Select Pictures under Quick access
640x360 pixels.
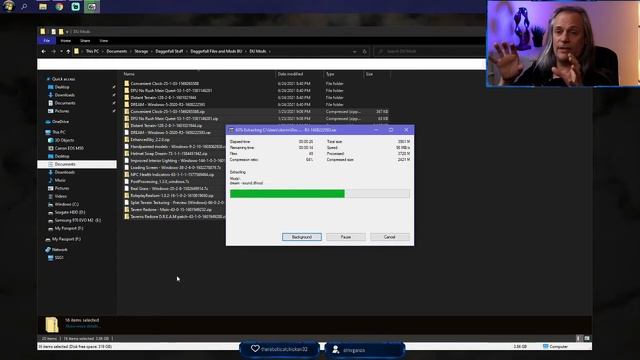pyautogui.click(x=62, y=111)
